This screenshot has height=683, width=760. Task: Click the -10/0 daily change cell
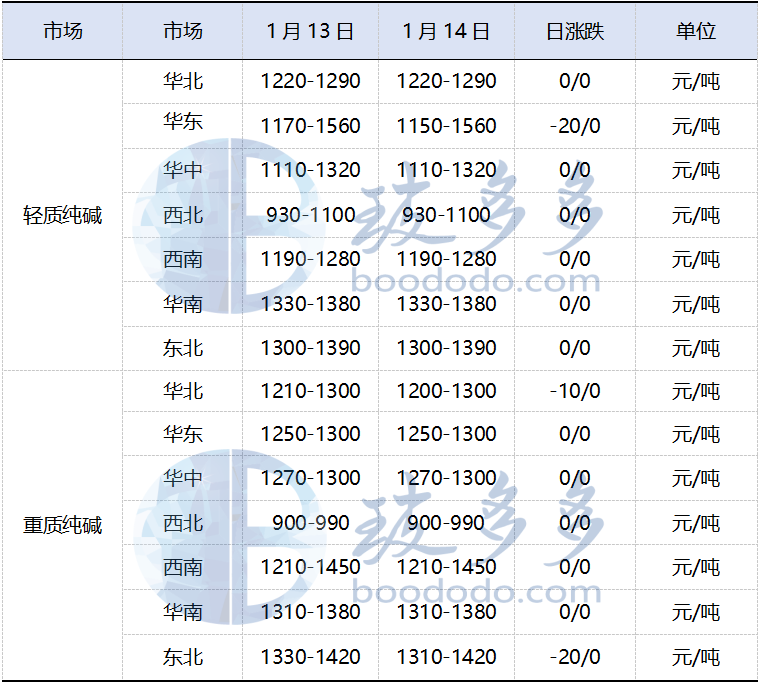[x=575, y=391]
